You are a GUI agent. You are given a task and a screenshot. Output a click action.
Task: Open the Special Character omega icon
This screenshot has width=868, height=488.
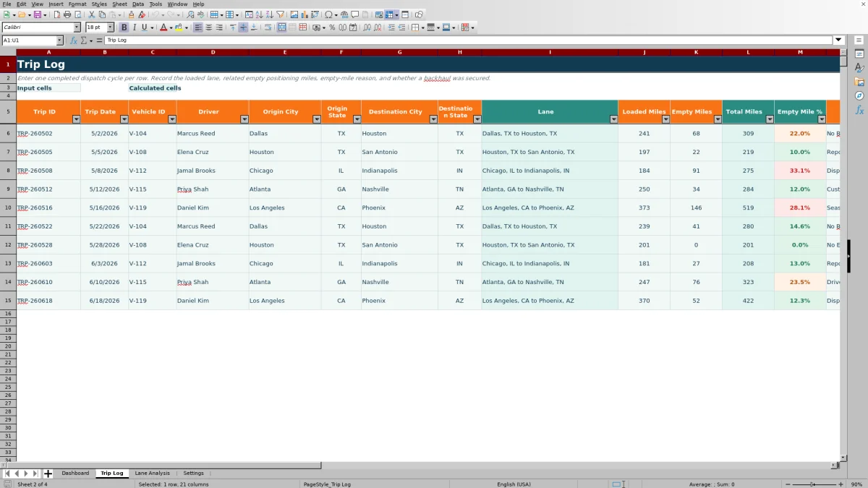(x=328, y=14)
